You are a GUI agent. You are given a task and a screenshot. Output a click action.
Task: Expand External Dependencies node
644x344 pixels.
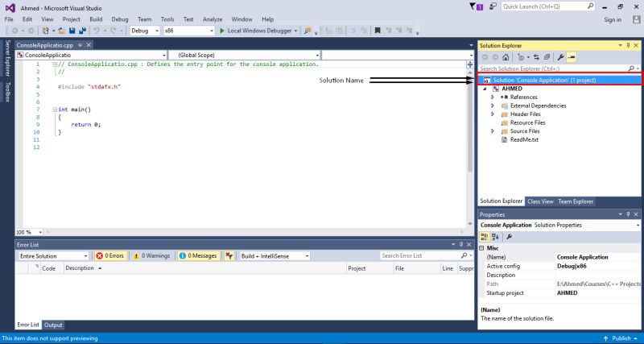click(493, 106)
